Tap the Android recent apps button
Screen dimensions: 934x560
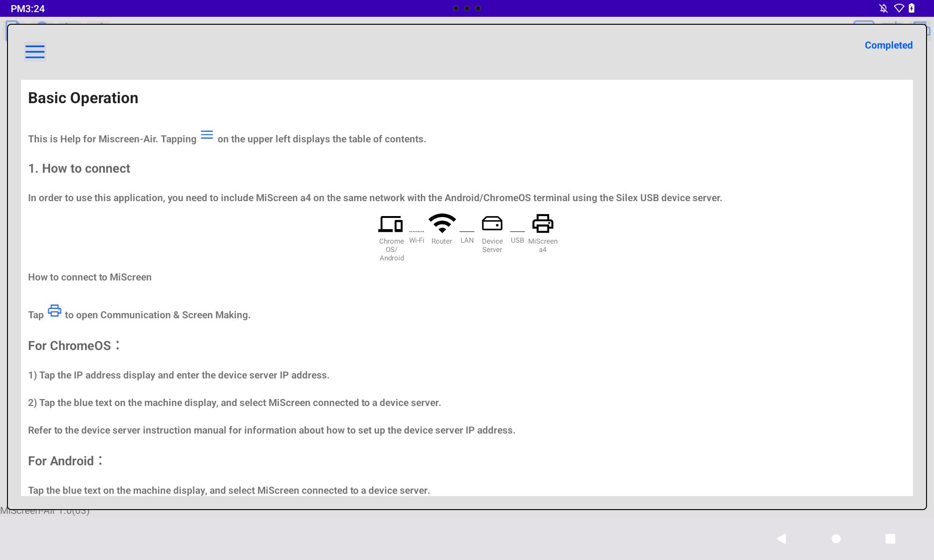pos(890,539)
